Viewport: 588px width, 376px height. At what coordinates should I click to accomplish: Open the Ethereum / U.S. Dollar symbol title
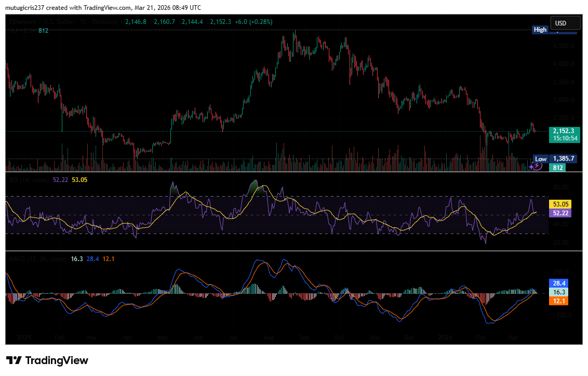[x=63, y=22]
